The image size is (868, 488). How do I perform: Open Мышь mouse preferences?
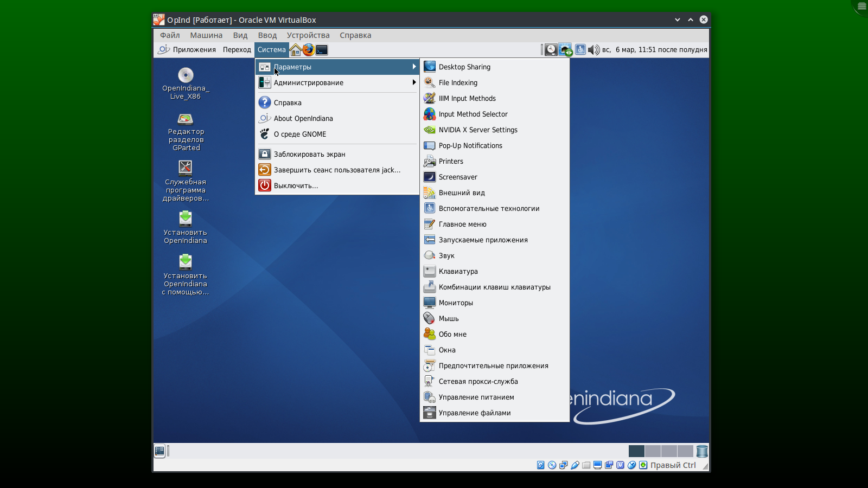coord(495,318)
